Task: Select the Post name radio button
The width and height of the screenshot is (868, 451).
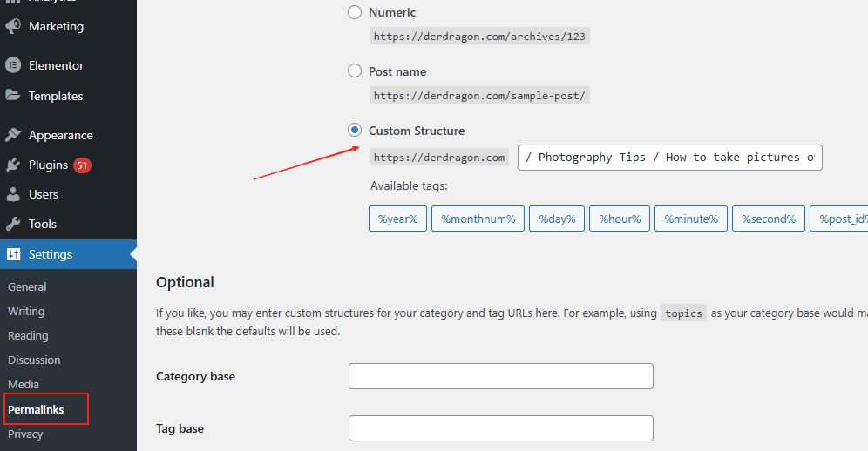Action: (x=355, y=71)
